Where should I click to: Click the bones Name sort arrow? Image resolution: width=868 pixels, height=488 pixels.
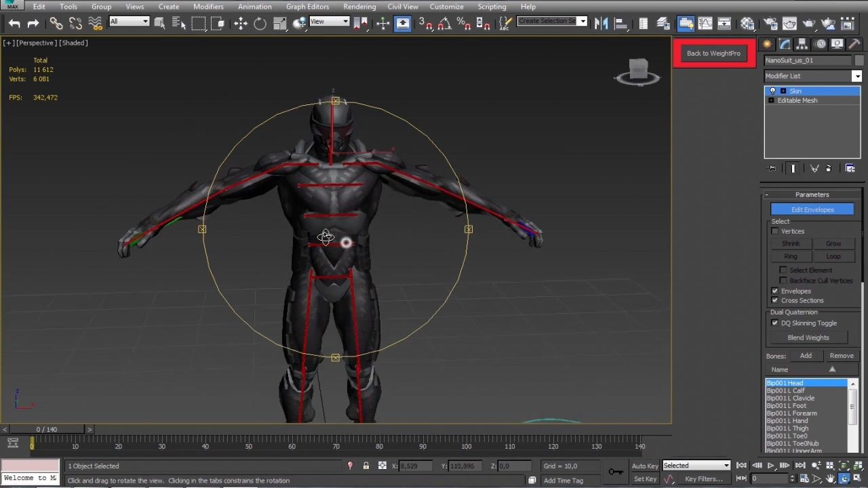832,369
